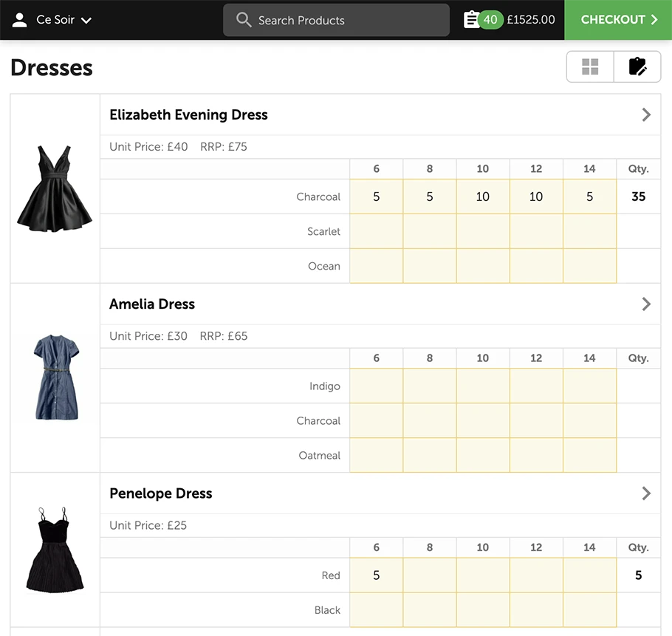Click the Penelope Dress product image
Viewport: 672px width, 636px height.
[x=55, y=550]
